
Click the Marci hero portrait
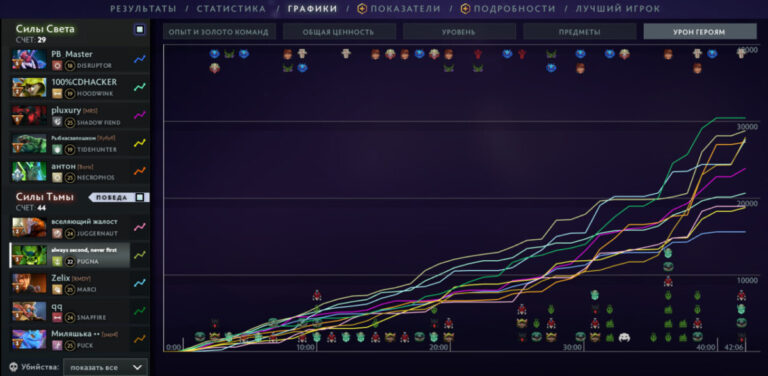tap(29, 283)
